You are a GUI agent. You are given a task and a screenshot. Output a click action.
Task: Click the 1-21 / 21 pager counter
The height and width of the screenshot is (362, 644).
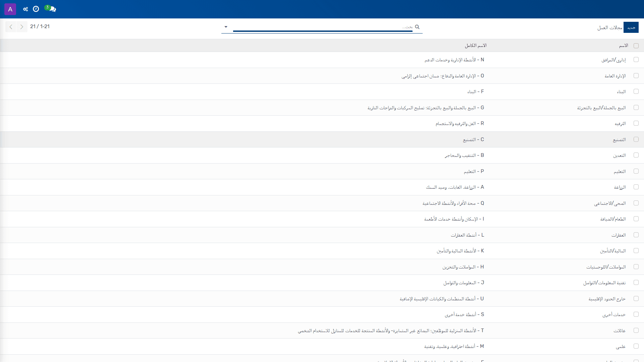(x=40, y=26)
